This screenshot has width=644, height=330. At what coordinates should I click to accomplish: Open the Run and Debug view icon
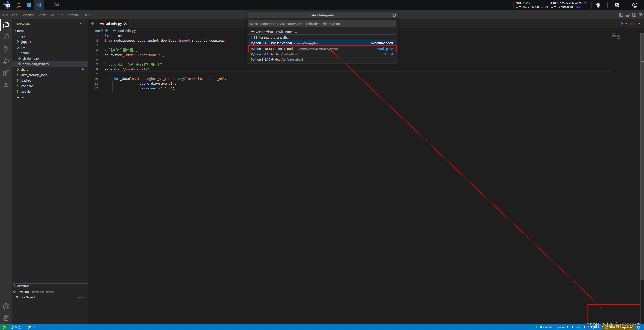[x=6, y=61]
